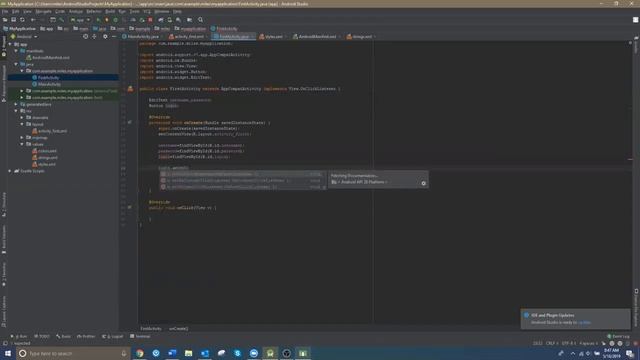The width and height of the screenshot is (640, 360).
Task: Expand the Gradle Scripts node
Action: tap(10, 171)
